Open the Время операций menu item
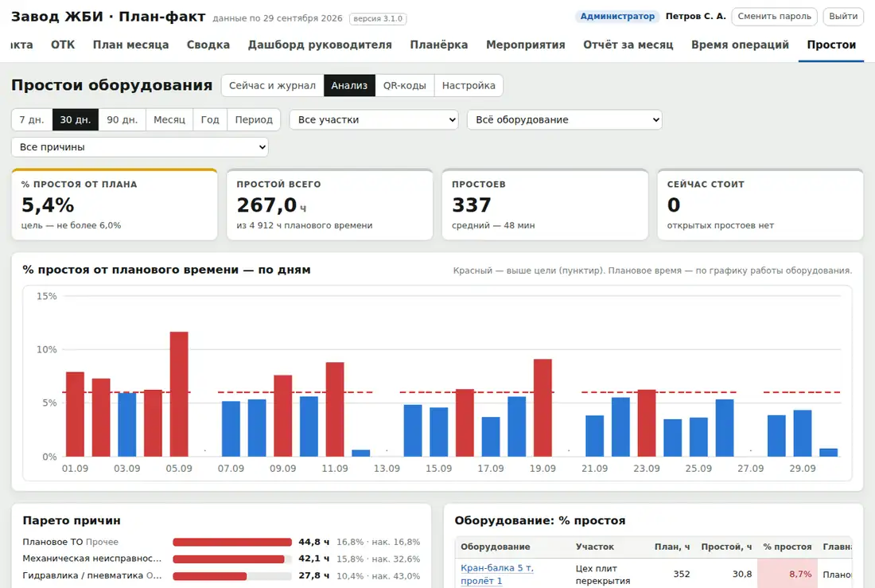Screen dimensions: 875x588 point(740,45)
